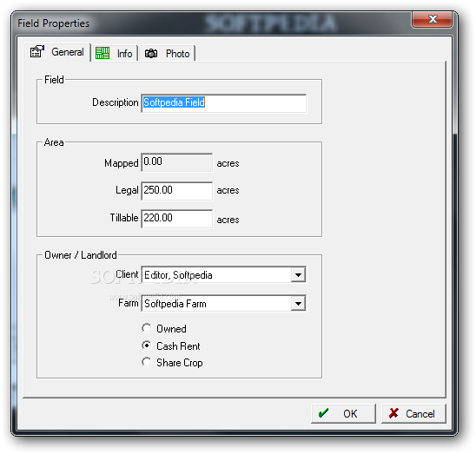Click the acres unit next to Legal
Image resolution: width=476 pixels, height=454 pixels.
pyautogui.click(x=228, y=191)
